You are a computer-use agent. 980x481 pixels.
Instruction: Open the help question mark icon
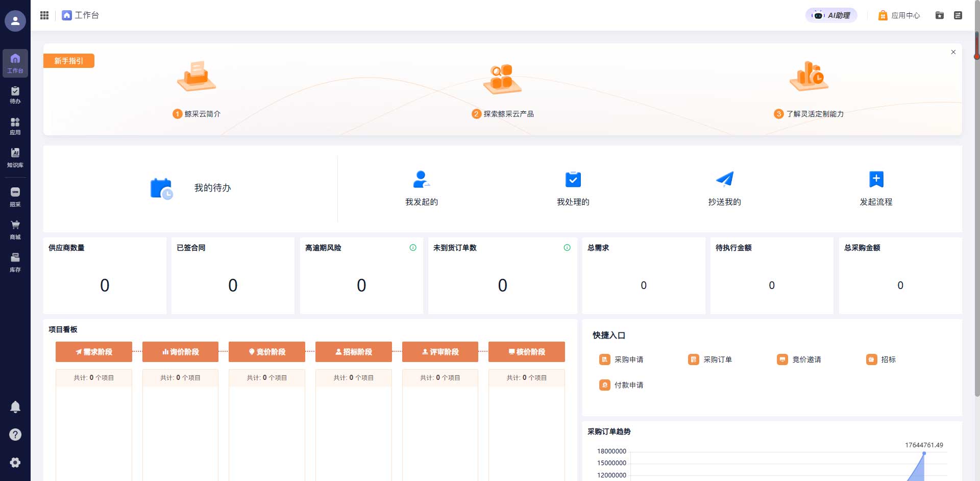coord(15,435)
